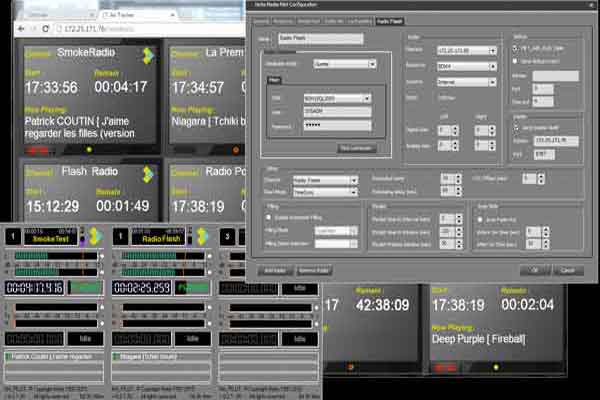Click the Flash Radio channel title
600x400 pixels.
[x=90, y=171]
